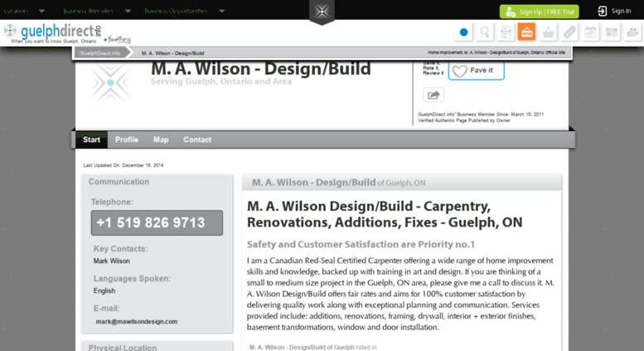
Task: Click the mark@mawilsondesign.com email link
Action: click(x=137, y=321)
